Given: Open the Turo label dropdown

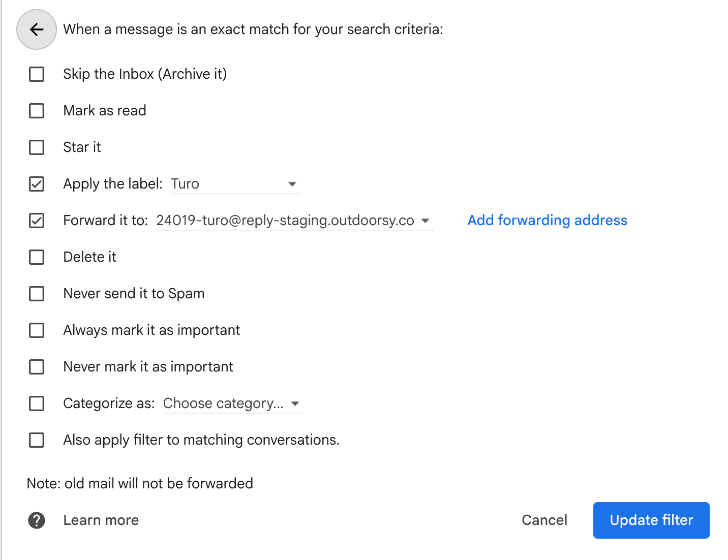Looking at the screenshot, I should pos(235,184).
